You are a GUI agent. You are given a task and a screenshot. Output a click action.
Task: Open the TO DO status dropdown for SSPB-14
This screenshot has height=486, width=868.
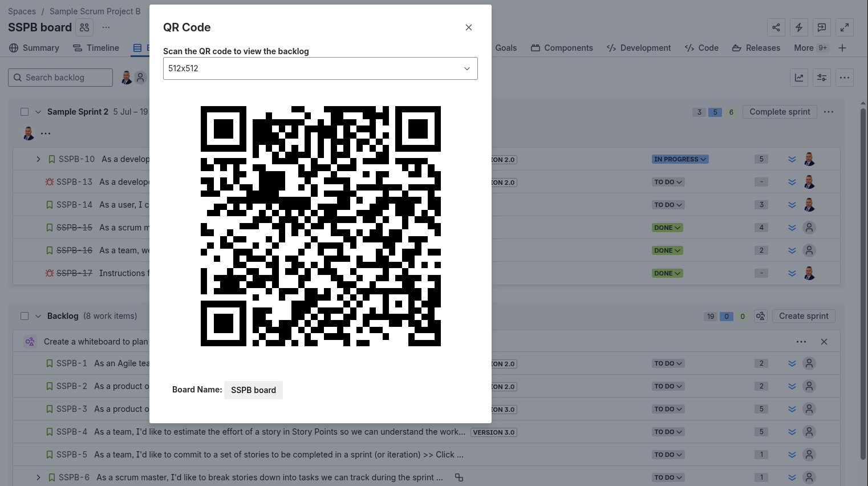668,205
